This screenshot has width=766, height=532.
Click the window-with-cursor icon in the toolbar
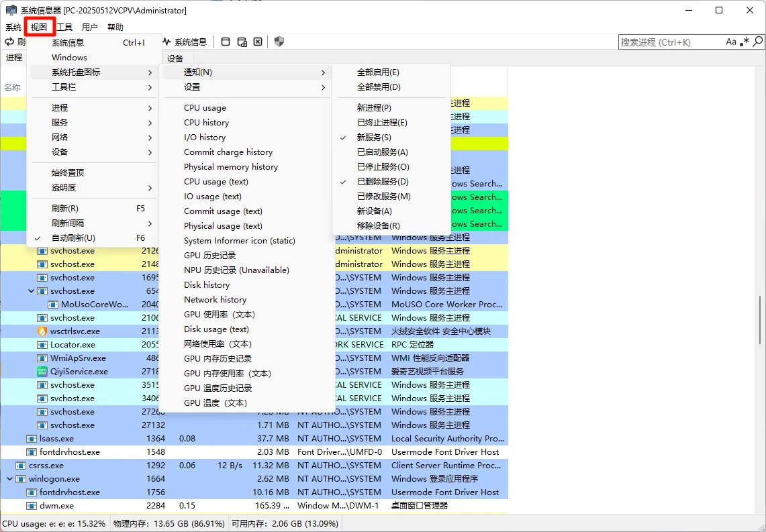pos(242,42)
